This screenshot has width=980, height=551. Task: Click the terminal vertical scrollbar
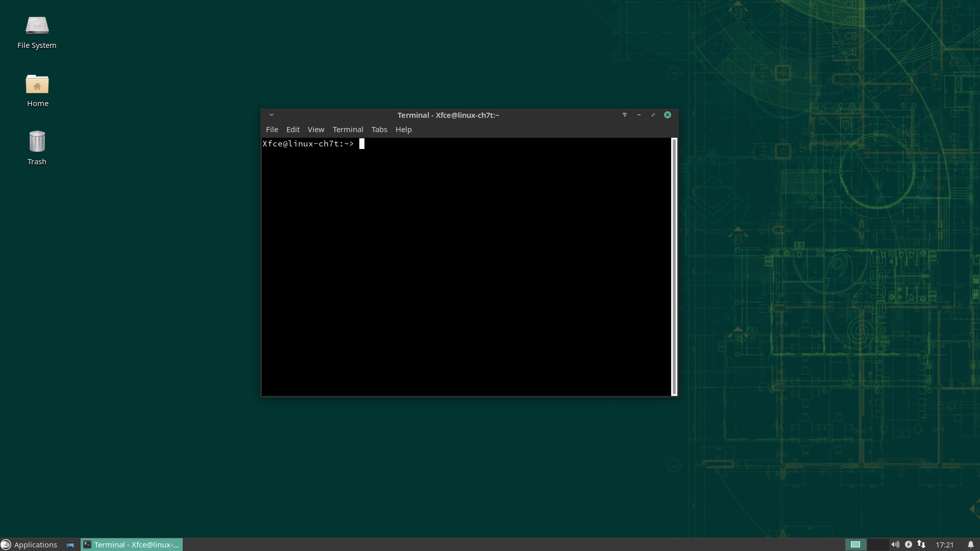point(674,266)
